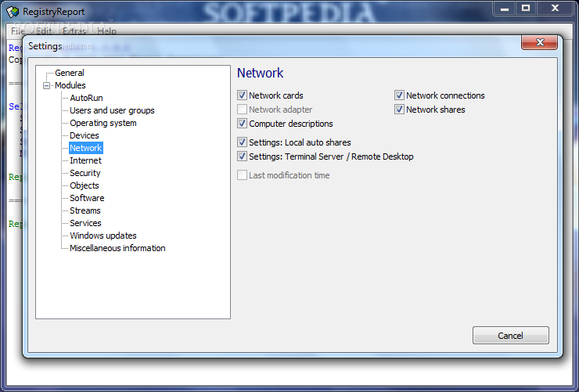
Task: Open the Extras menu
Action: pyautogui.click(x=74, y=31)
